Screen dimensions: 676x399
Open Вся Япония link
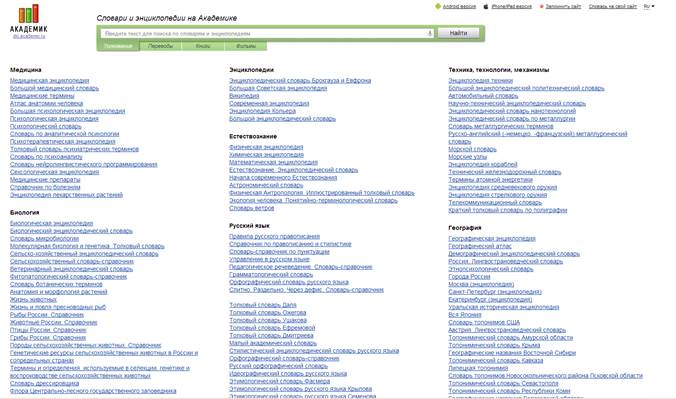point(465,315)
